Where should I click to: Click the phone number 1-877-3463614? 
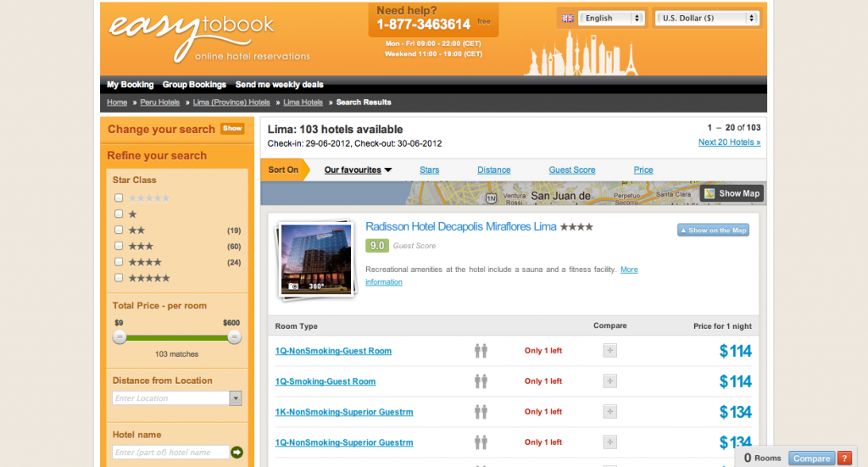pos(424,25)
